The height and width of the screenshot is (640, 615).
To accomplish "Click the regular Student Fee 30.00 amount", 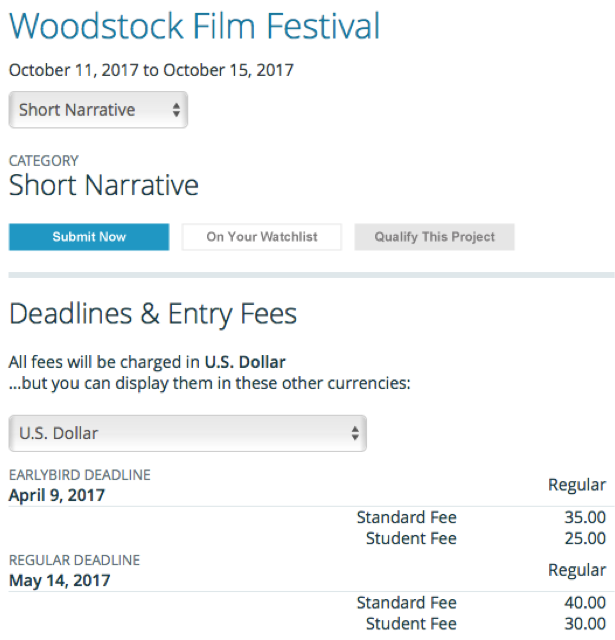I will (585, 624).
